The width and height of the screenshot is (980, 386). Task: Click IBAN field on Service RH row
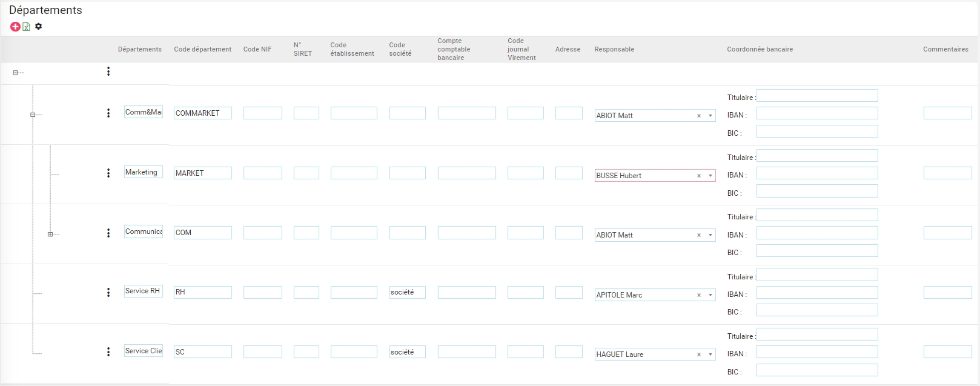[x=817, y=293]
